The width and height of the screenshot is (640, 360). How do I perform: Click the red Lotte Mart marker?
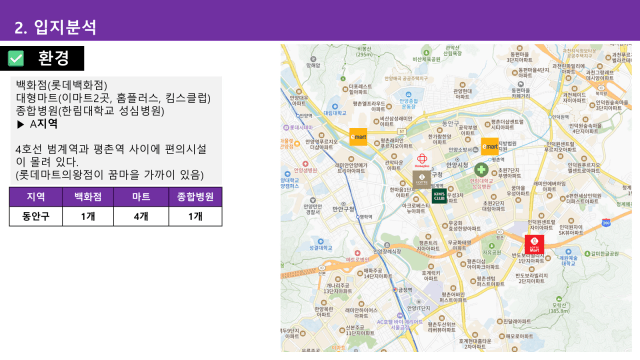[534, 244]
